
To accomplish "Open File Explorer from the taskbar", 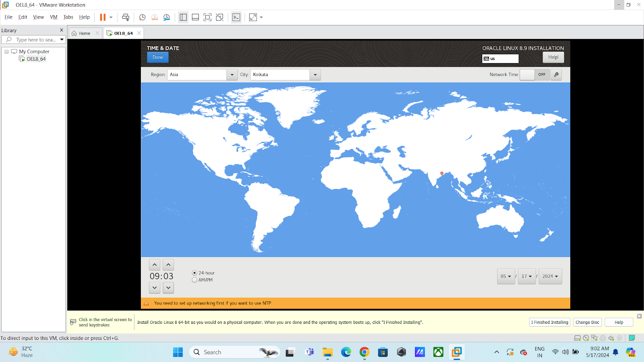I will click(327, 352).
